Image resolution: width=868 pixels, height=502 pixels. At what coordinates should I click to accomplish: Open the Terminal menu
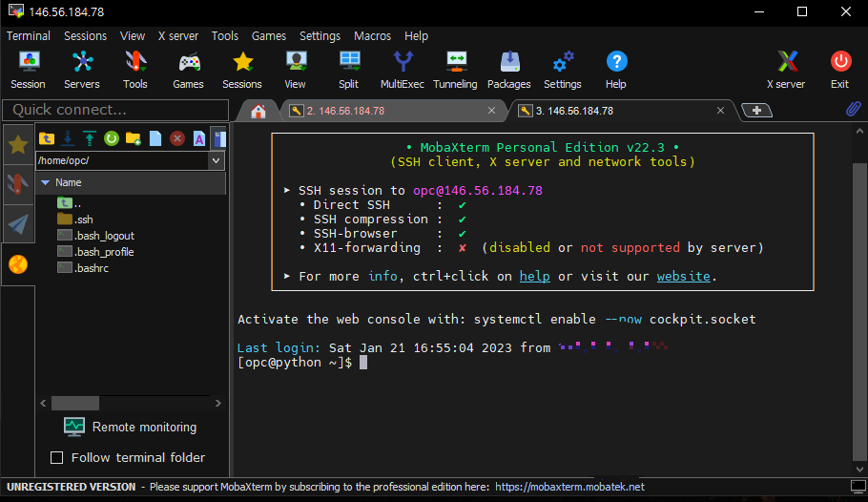coord(29,36)
